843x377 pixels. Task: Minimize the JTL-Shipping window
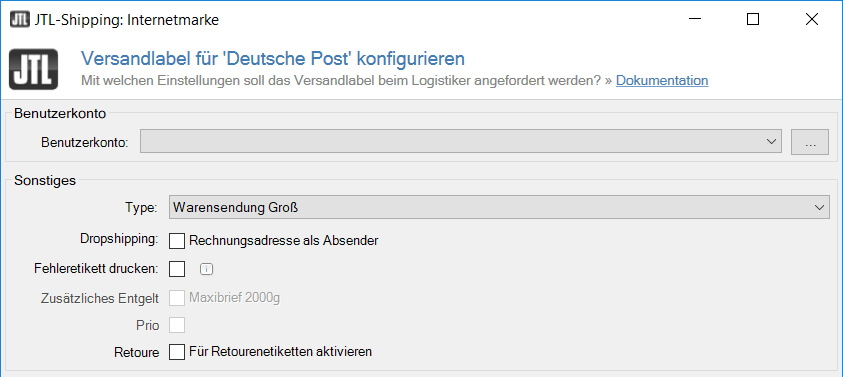695,20
